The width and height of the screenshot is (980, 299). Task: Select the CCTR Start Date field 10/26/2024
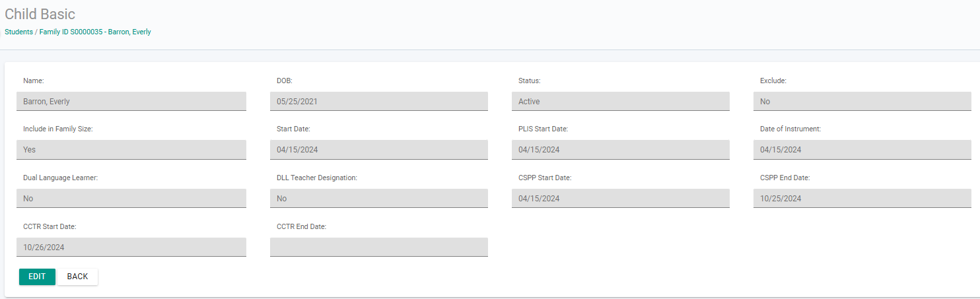pos(131,248)
